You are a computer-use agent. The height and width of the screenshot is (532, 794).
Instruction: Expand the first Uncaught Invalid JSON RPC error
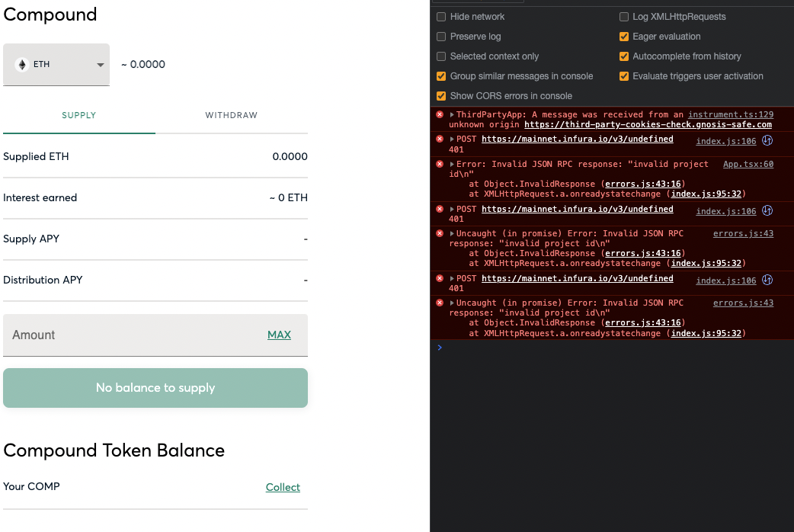point(451,232)
